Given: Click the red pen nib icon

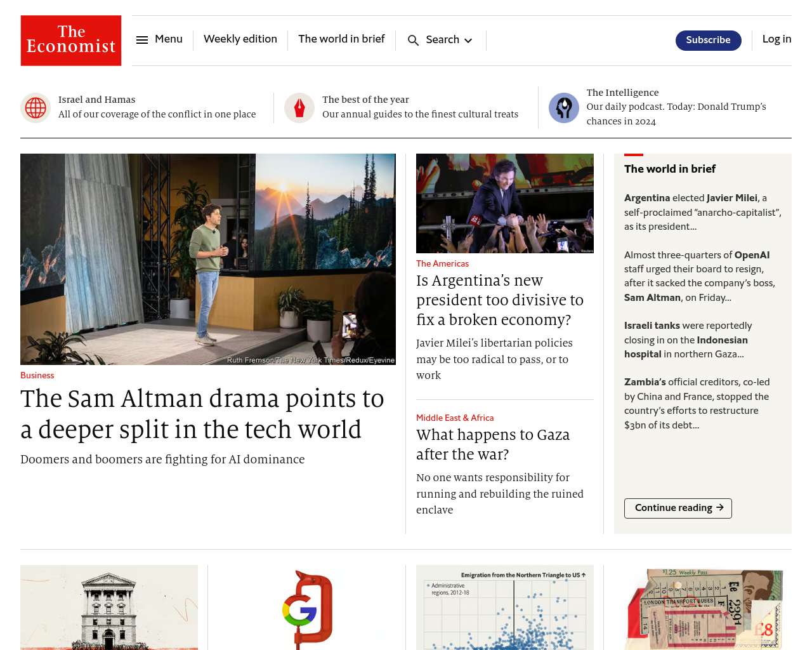Looking at the screenshot, I should pos(299,108).
